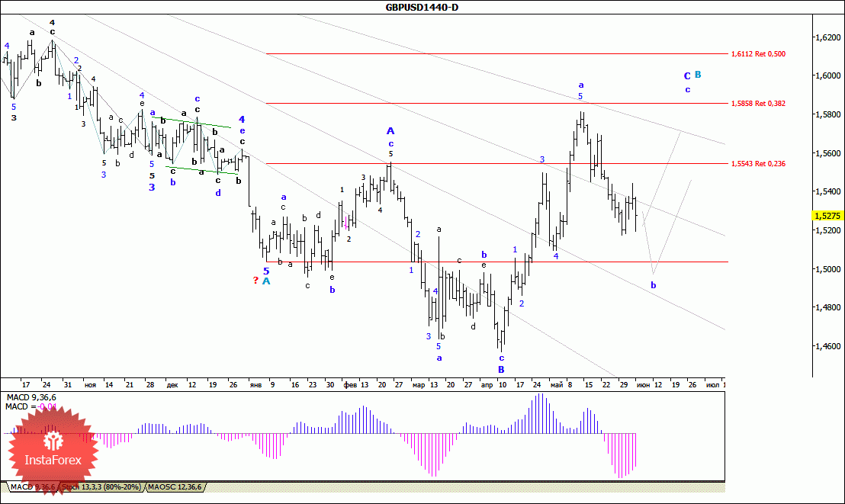Click the 'янв' month on time axis
This screenshot has width=845, height=504.
(x=255, y=385)
